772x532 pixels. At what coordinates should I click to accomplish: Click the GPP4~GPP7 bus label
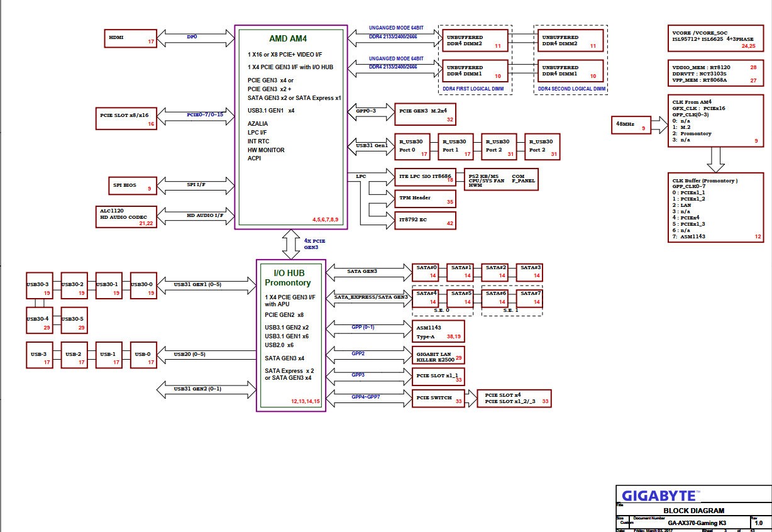point(367,397)
